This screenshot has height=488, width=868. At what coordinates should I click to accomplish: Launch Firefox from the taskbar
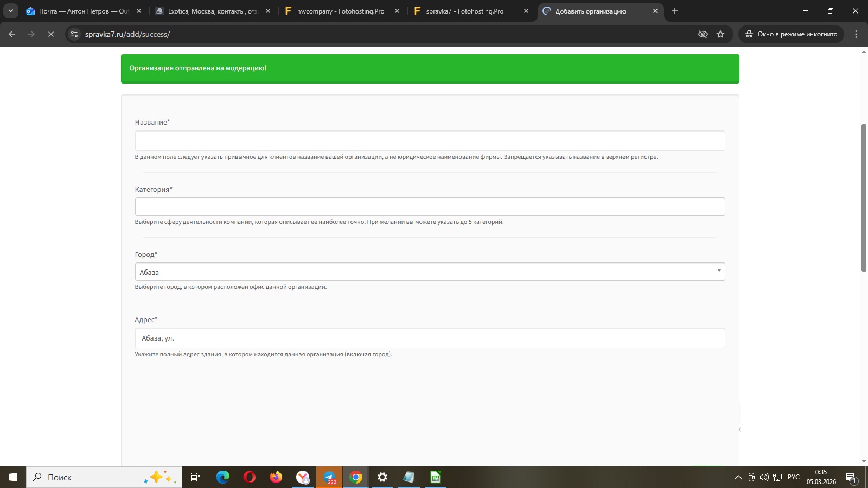click(276, 477)
